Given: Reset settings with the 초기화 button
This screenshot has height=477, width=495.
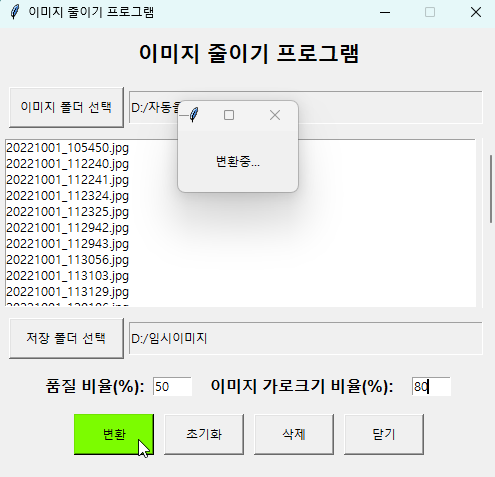Looking at the screenshot, I should click(204, 434).
